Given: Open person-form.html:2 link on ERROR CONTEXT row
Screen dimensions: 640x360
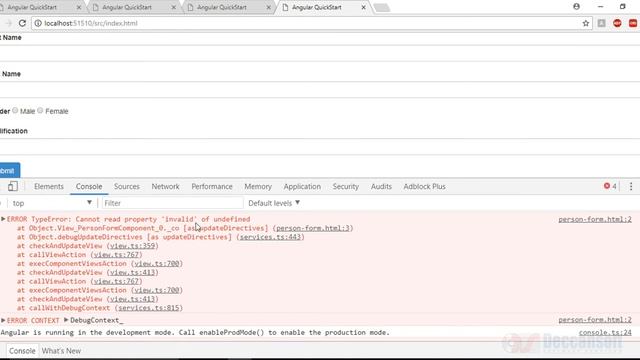Looking at the screenshot, I should 595,320.
